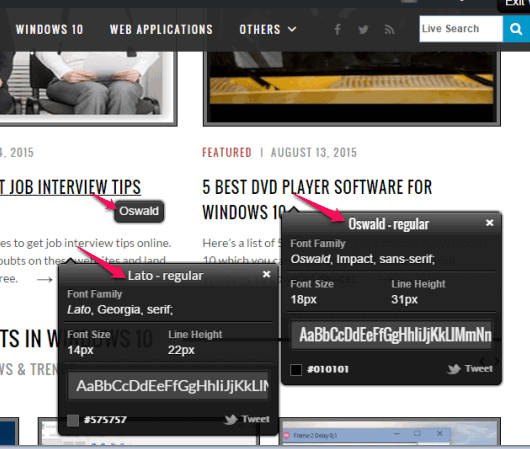
Task: Select the Lato, Georgia, serif text
Action: tap(120, 310)
